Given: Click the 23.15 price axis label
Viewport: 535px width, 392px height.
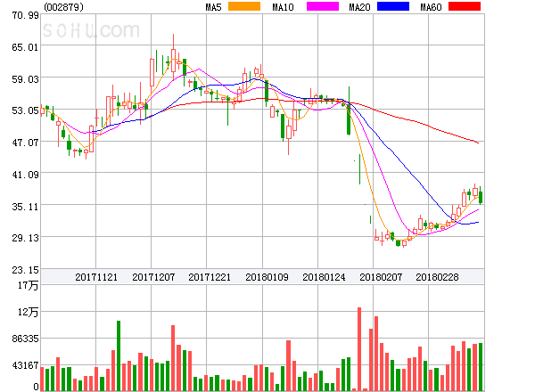Looking at the screenshot, I should (x=25, y=270).
